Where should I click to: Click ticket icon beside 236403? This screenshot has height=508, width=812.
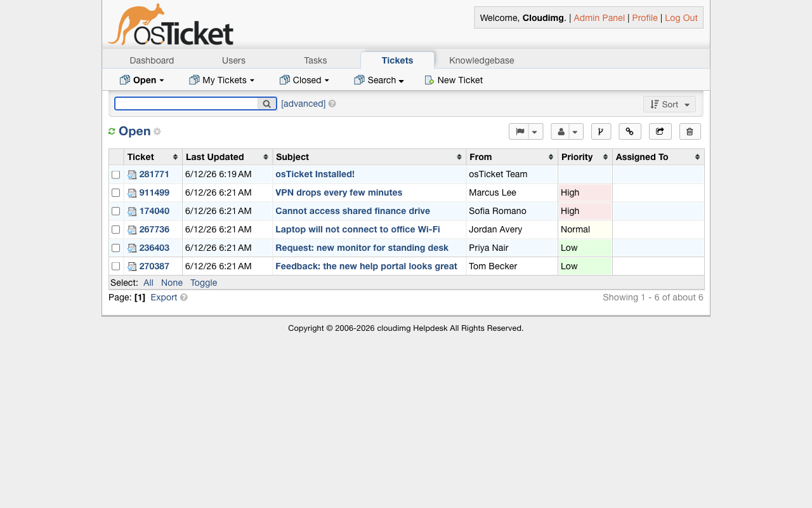132,248
